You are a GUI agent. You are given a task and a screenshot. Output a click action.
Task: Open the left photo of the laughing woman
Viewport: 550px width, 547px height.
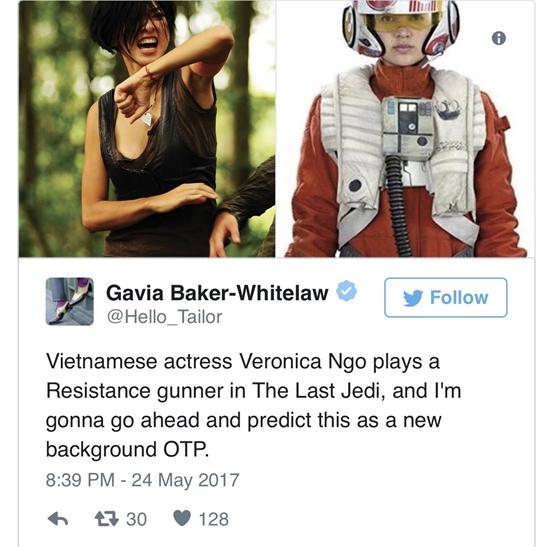pyautogui.click(x=147, y=129)
